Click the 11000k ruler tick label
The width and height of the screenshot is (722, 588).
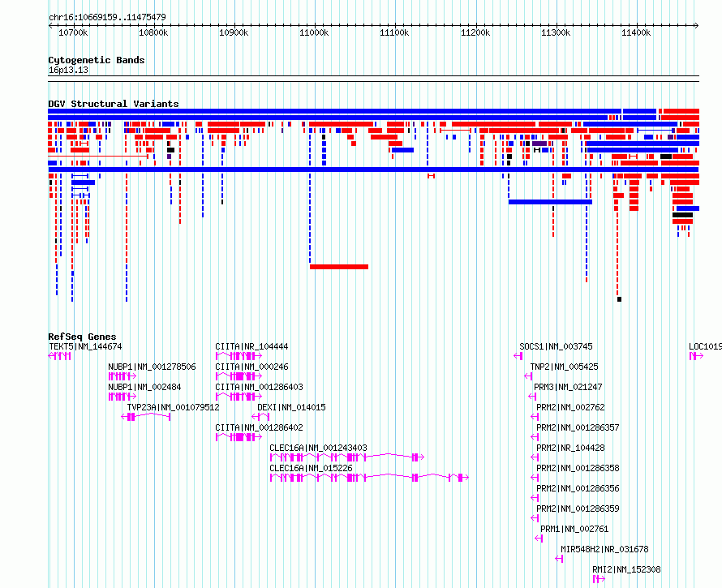314,32
